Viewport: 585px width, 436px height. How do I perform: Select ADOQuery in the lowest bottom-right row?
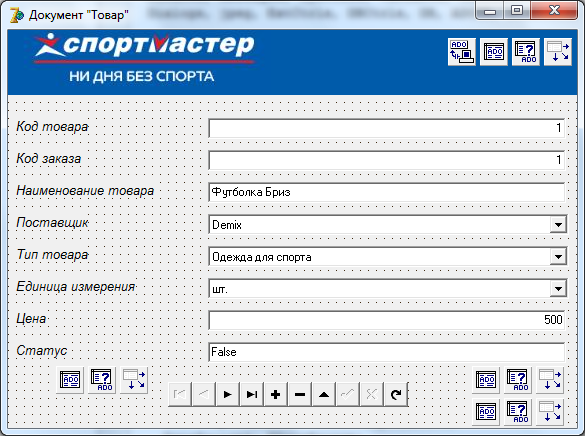point(518,412)
